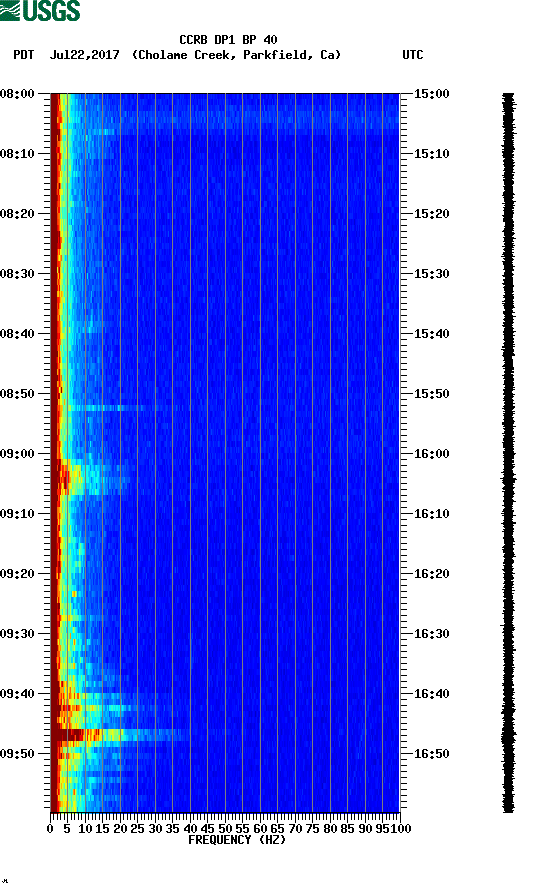Click the '100' frequency axis label

[401, 829]
